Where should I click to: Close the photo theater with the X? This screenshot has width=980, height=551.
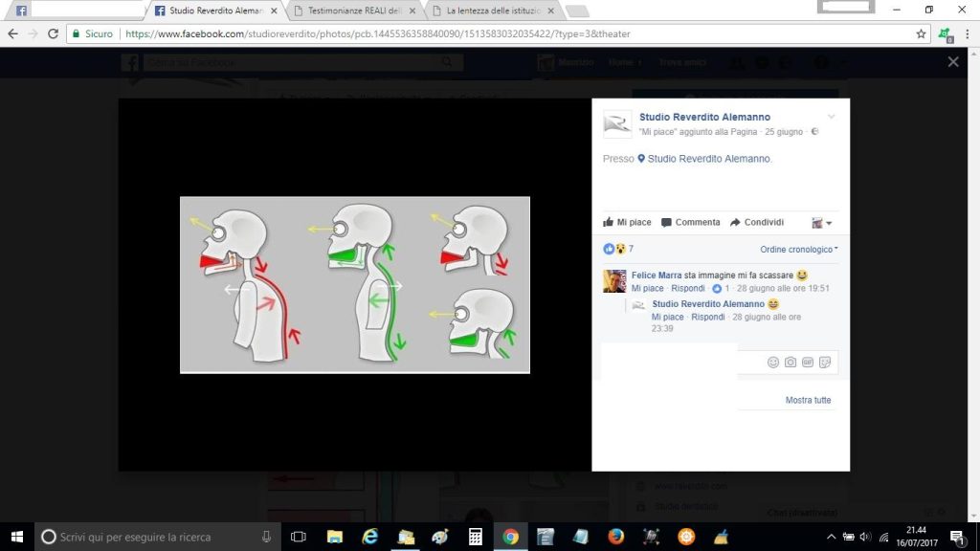952,61
